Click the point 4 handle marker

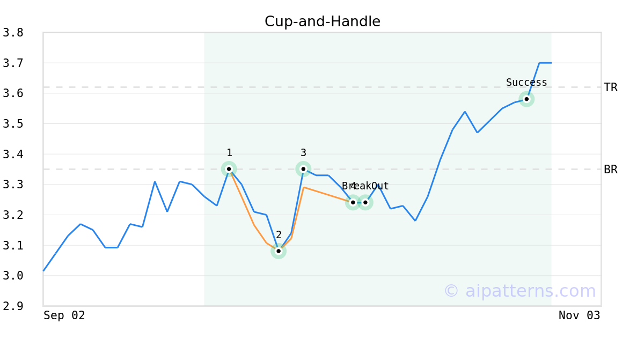pos(353,202)
